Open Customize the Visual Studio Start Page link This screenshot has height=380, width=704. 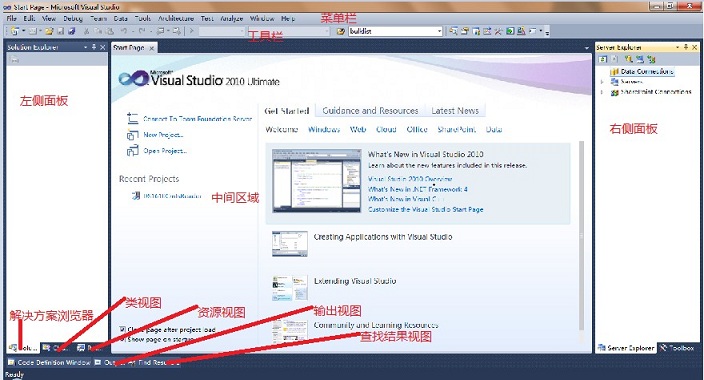coord(426,209)
